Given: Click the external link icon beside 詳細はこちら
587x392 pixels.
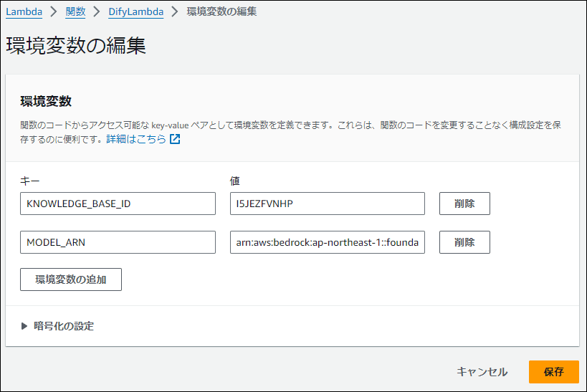Looking at the screenshot, I should [175, 139].
